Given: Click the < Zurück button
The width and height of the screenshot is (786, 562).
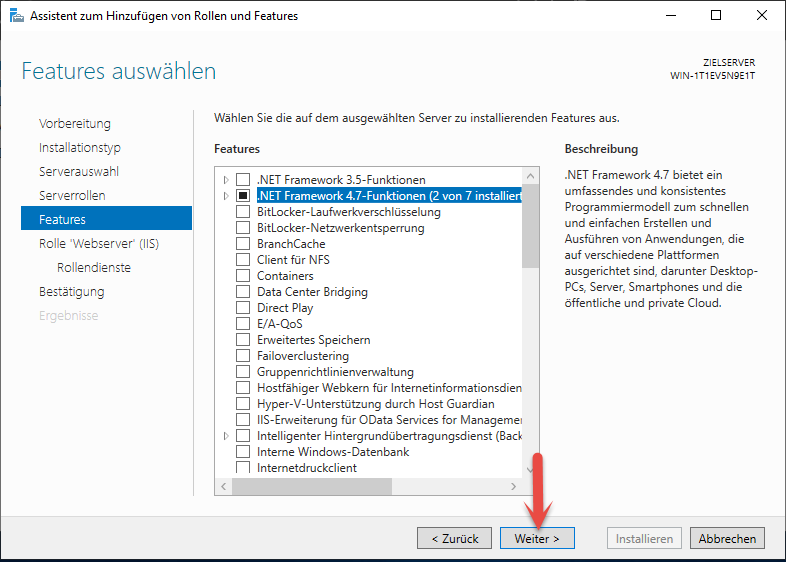Looking at the screenshot, I should coord(454,538).
